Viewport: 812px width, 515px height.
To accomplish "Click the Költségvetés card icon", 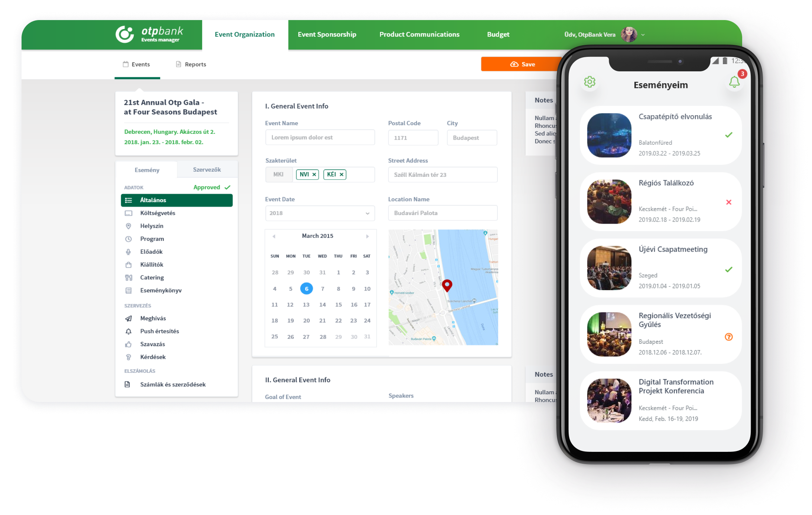I will click(x=129, y=213).
